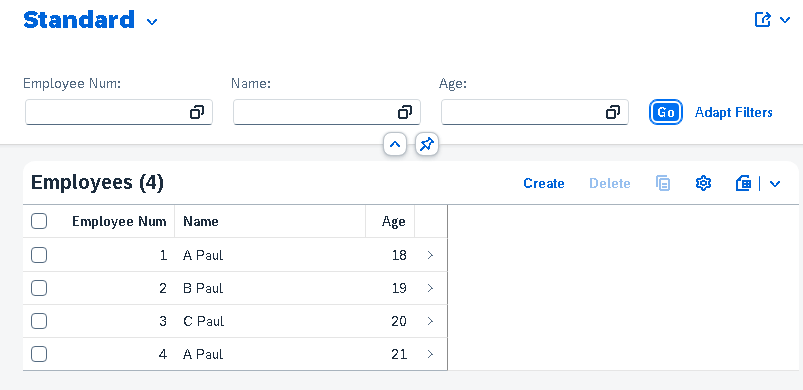The height and width of the screenshot is (390, 803).
Task: Open table settings gear icon
Action: [x=704, y=183]
